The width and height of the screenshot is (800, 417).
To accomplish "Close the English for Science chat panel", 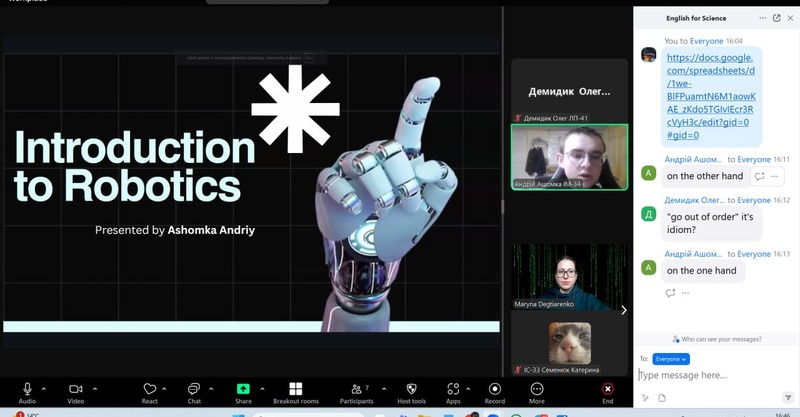I will tap(790, 18).
